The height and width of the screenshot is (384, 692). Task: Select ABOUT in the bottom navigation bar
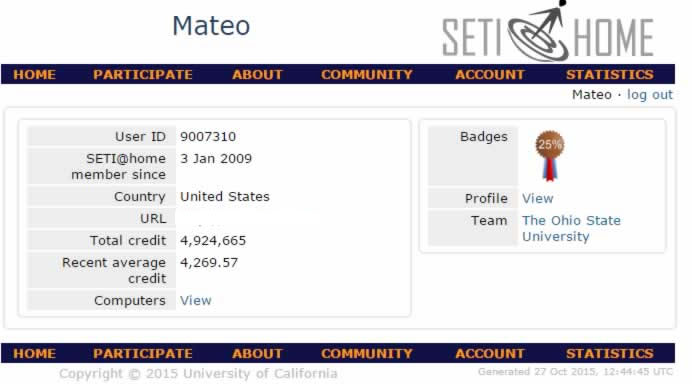click(x=257, y=354)
